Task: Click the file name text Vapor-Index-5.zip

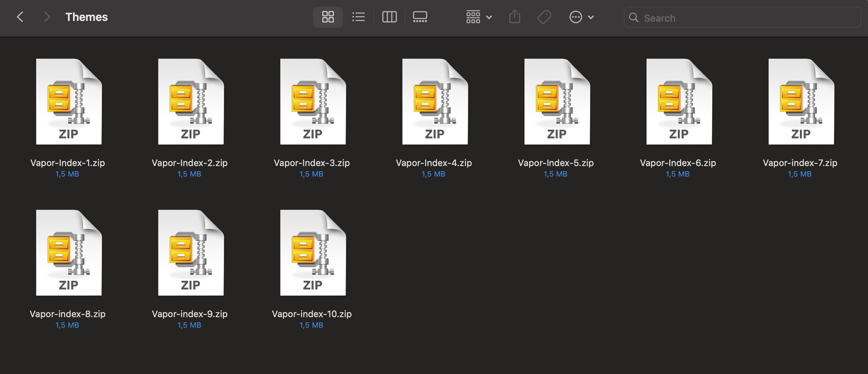Action: (556, 163)
